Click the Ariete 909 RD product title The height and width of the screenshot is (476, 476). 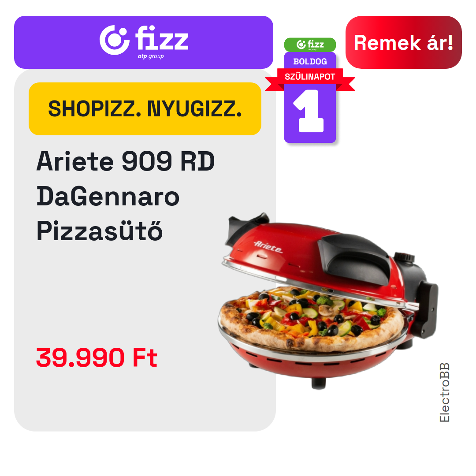coord(125,161)
